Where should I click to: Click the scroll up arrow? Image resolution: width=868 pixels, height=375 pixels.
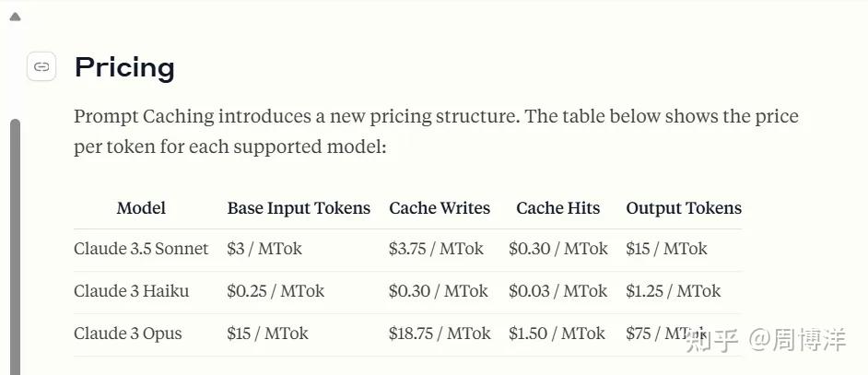[15, 17]
